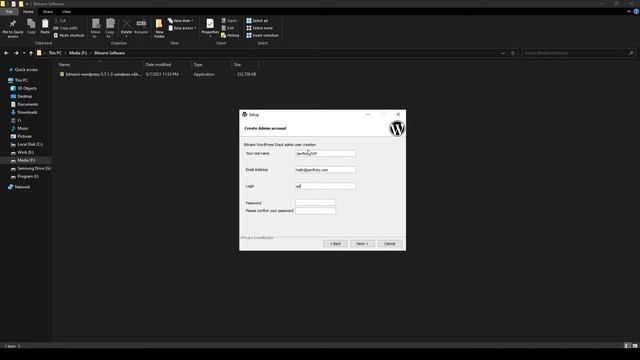Click Bitnami Software in the address breadcrumb
640x360 pixels.
(109, 53)
